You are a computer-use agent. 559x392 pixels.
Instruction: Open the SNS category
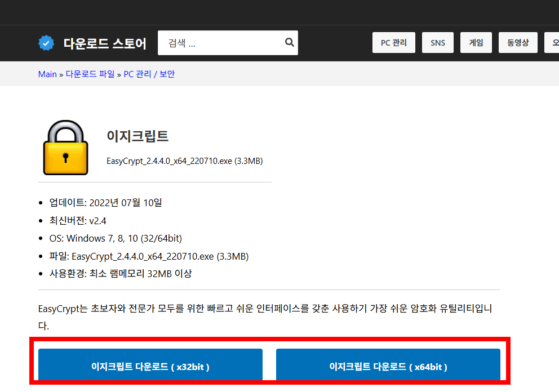(x=437, y=43)
